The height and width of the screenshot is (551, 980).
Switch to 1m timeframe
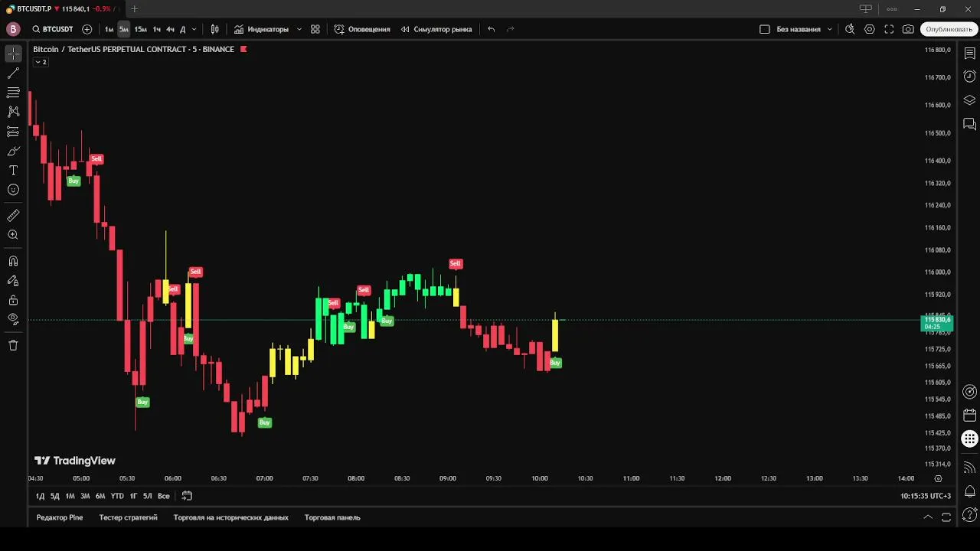click(109, 29)
